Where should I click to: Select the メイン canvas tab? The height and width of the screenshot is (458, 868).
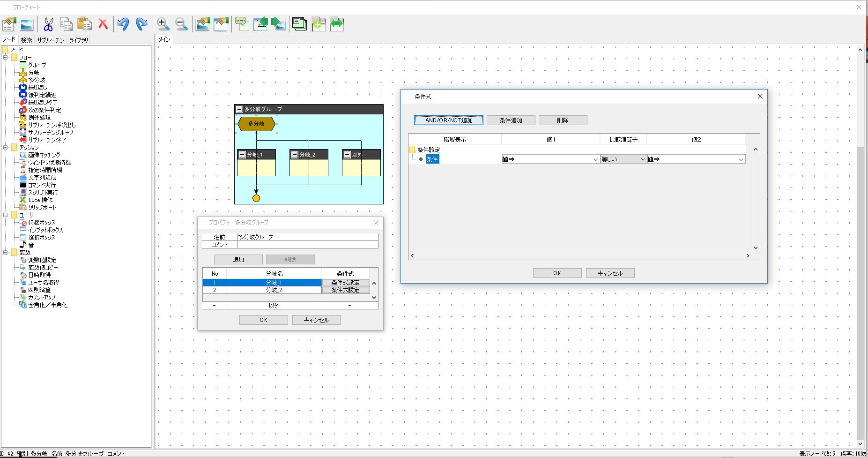164,40
